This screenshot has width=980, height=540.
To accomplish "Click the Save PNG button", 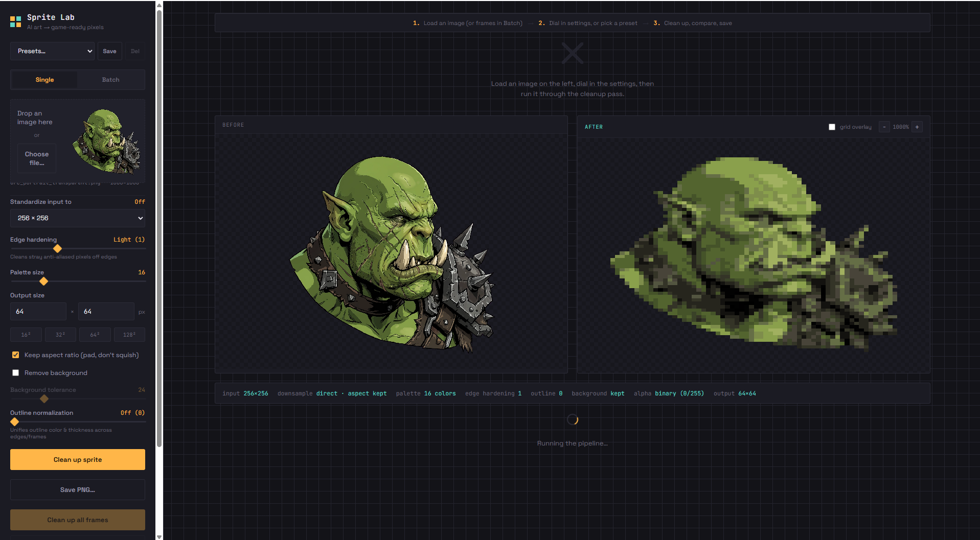I will [78, 490].
